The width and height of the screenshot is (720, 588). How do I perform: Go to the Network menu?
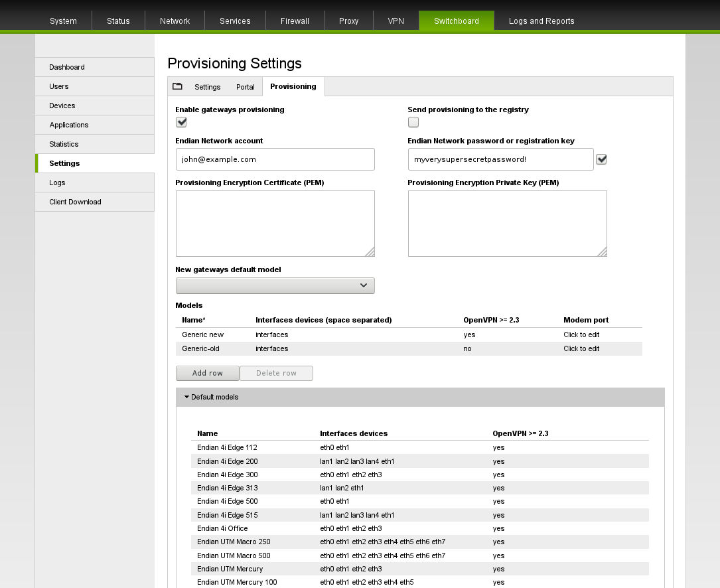pyautogui.click(x=175, y=21)
